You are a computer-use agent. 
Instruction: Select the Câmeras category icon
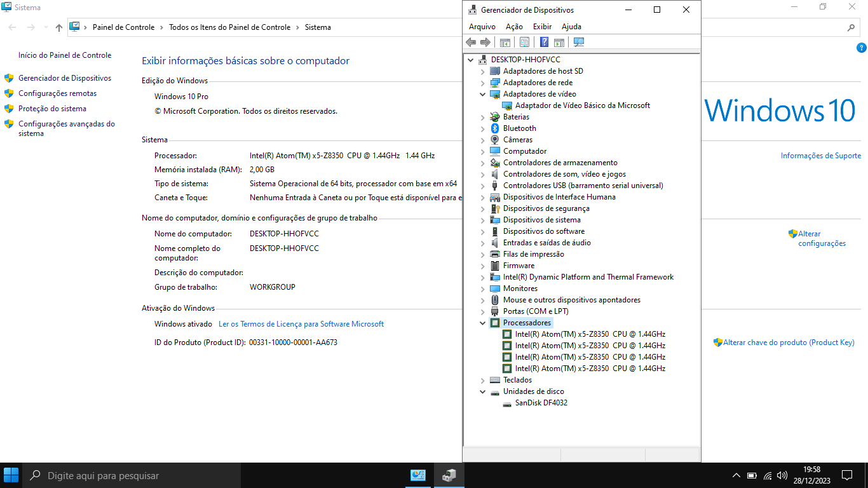point(495,140)
